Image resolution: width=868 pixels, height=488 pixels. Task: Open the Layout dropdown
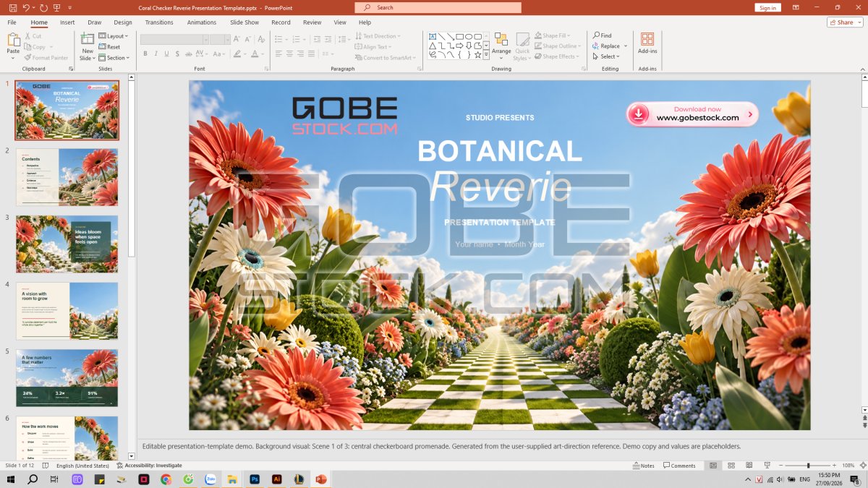pos(114,36)
